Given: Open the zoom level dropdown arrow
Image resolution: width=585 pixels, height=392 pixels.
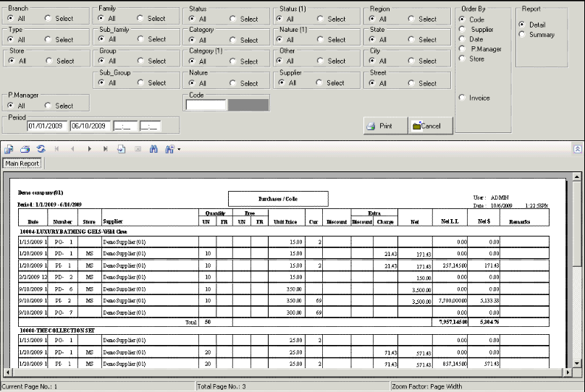Looking at the screenshot, I should [x=178, y=149].
